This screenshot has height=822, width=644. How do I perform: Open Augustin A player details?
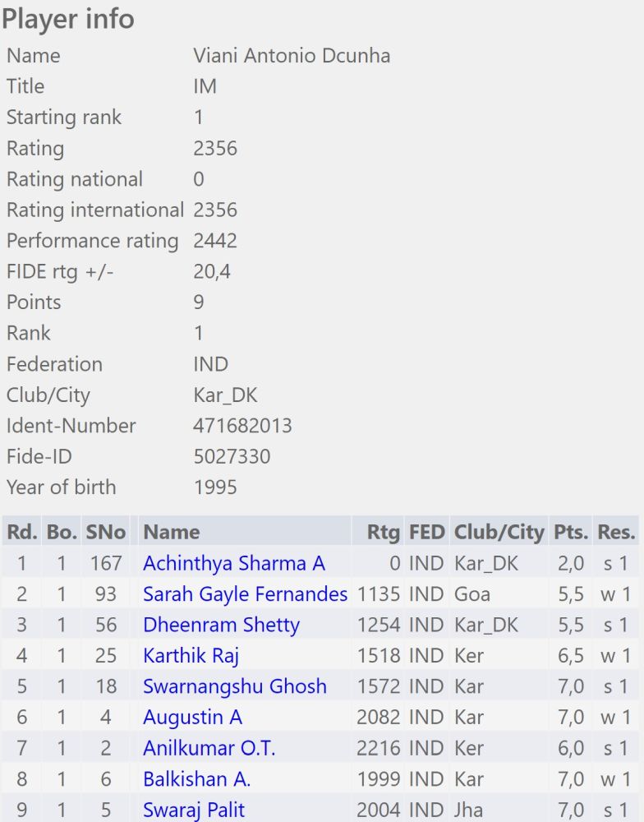click(x=192, y=718)
